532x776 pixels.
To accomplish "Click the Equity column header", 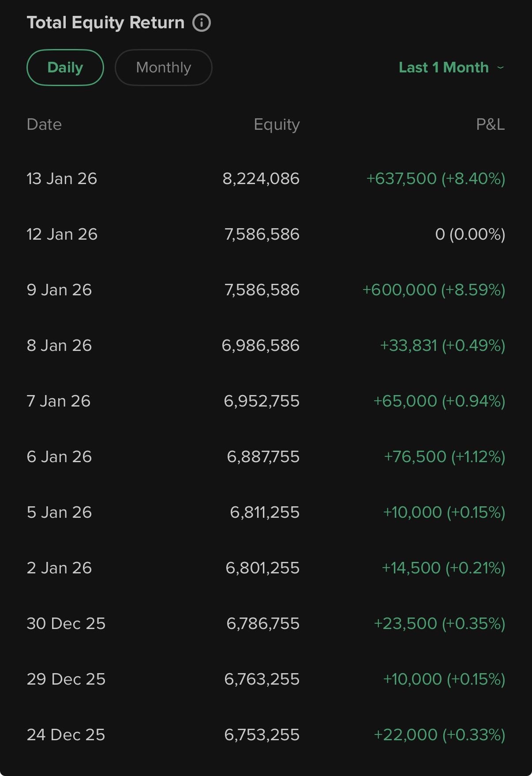I will tap(277, 124).
